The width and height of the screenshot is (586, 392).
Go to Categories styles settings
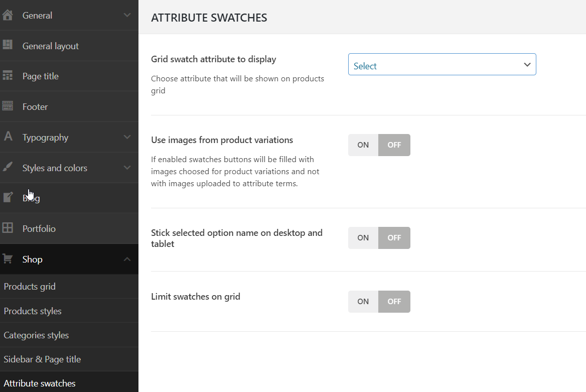point(36,335)
